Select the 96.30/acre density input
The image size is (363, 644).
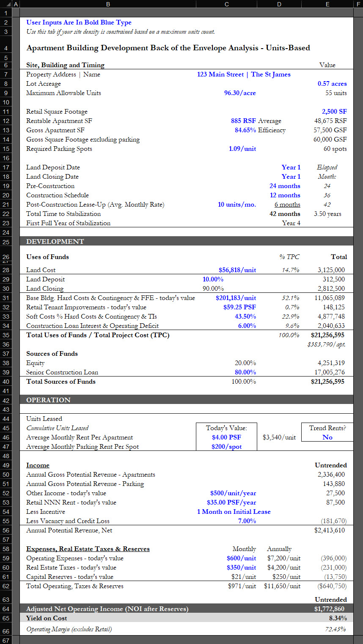pyautogui.click(x=240, y=93)
